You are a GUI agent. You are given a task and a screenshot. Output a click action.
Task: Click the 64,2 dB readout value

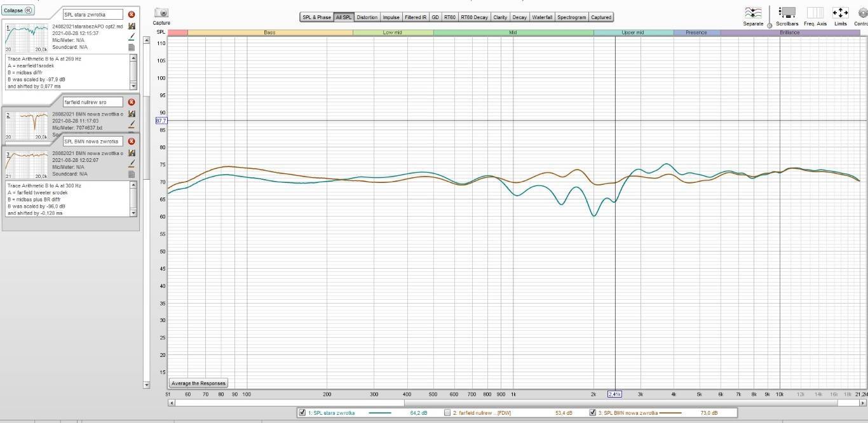[418, 413]
